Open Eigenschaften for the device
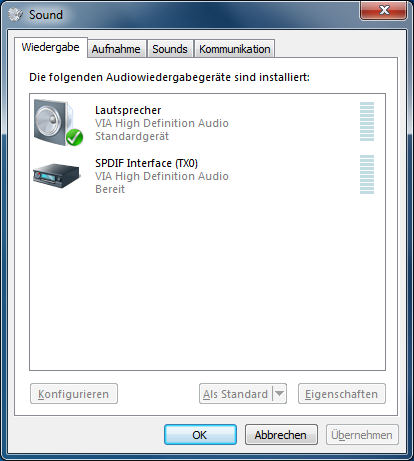Viewport: 414px width, 461px height. tap(342, 394)
